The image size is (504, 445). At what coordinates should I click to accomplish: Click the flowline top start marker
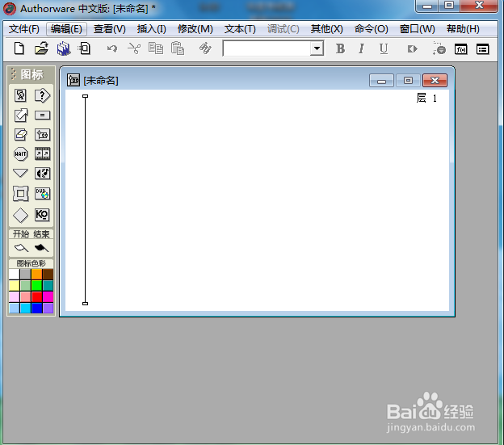coord(85,96)
